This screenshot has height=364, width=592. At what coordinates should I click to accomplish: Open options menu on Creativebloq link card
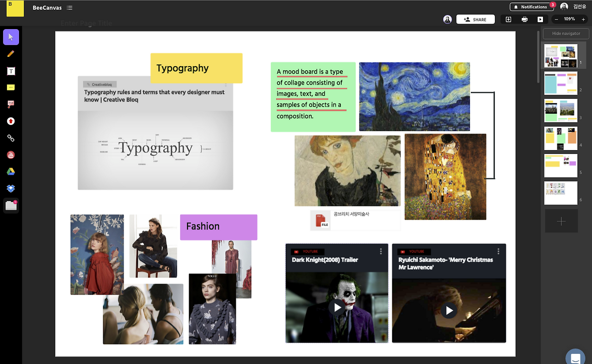pos(226,85)
